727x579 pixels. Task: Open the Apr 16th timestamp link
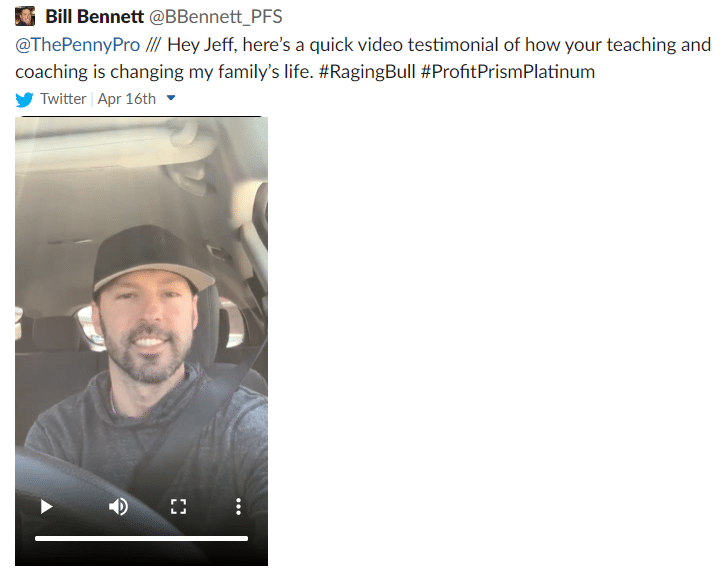127,99
